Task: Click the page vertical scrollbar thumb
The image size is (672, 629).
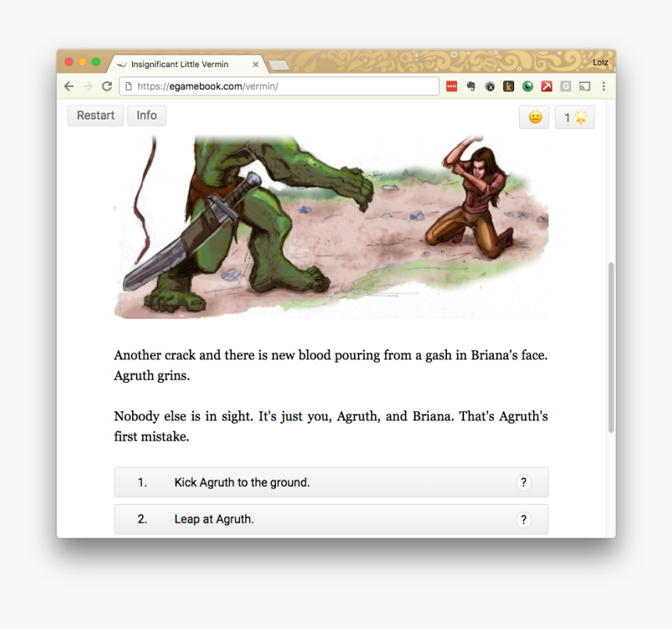Action: (611, 348)
